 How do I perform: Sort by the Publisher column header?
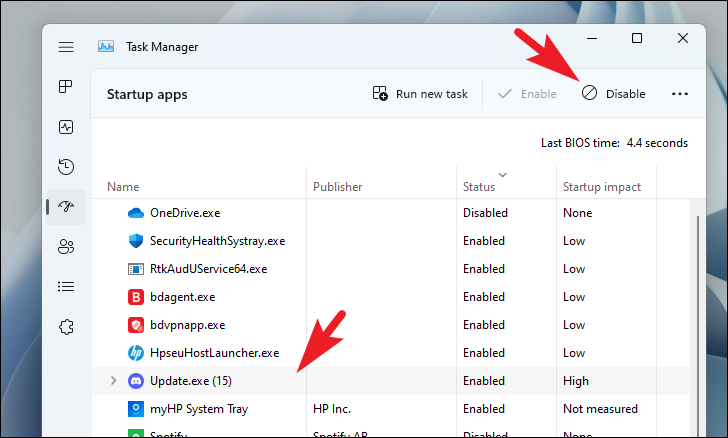click(338, 187)
